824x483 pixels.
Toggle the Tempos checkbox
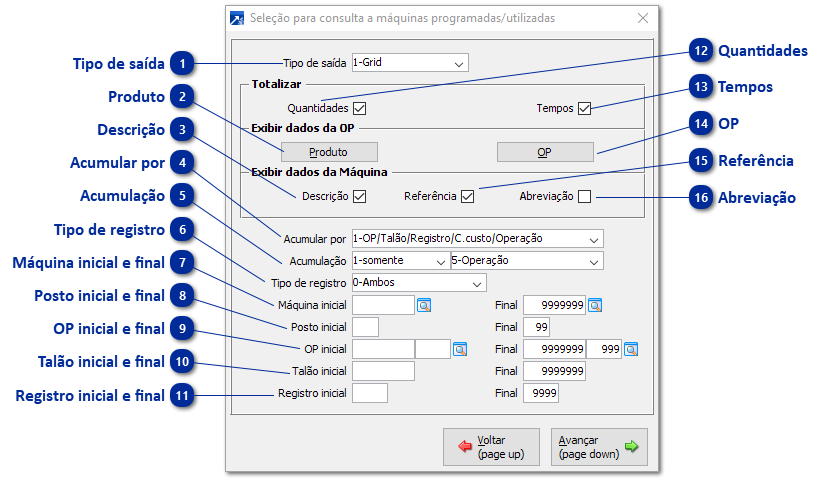[x=584, y=108]
